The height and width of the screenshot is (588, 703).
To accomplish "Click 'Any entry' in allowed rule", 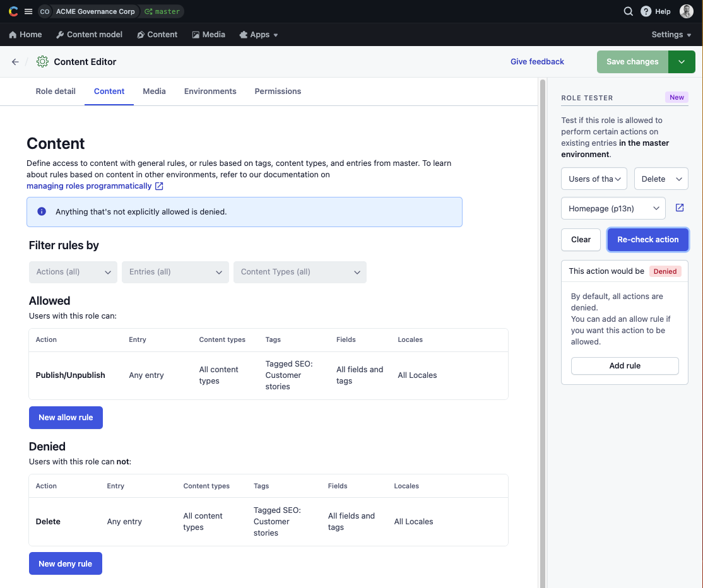I will [x=146, y=375].
